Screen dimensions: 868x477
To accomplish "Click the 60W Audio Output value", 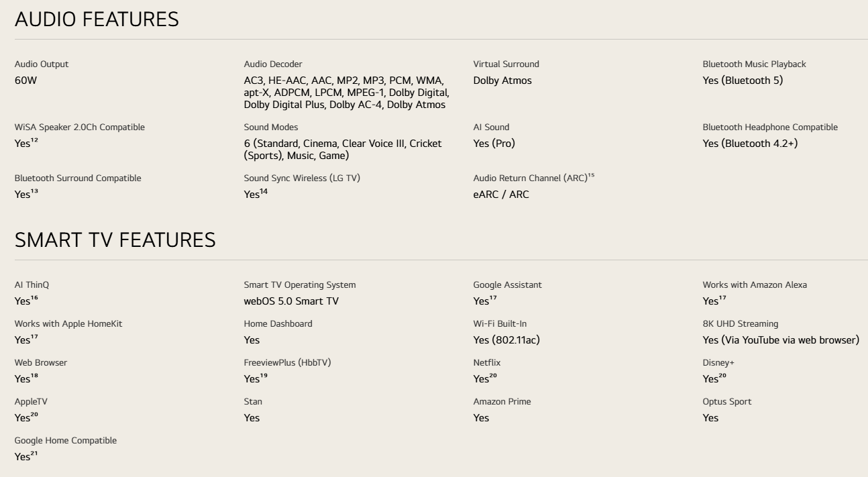I will pyautogui.click(x=26, y=81).
